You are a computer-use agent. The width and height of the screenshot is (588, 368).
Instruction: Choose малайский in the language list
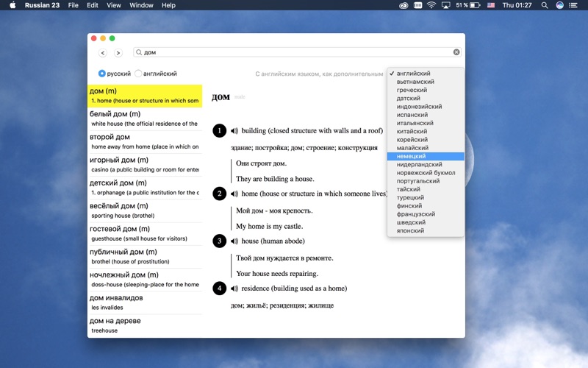426,148
